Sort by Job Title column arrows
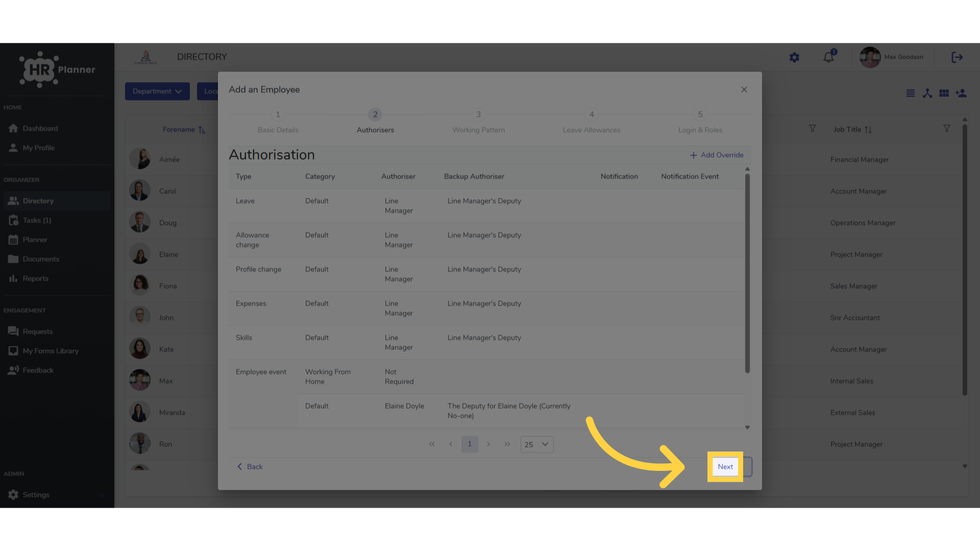 pyautogui.click(x=868, y=130)
